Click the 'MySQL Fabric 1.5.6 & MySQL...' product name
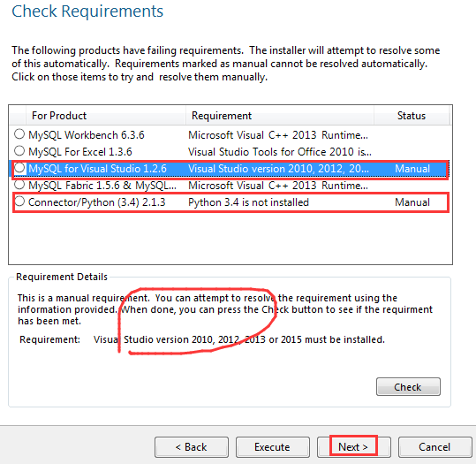 point(102,186)
